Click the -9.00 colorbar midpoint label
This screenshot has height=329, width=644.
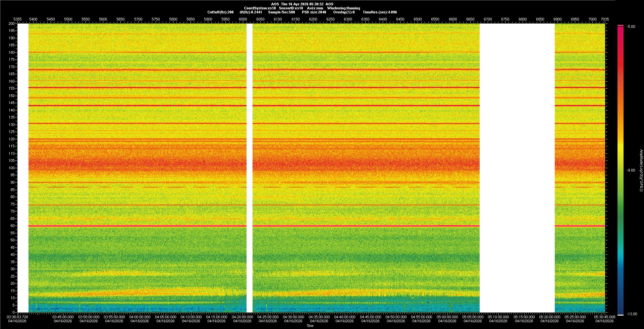pos(631,171)
